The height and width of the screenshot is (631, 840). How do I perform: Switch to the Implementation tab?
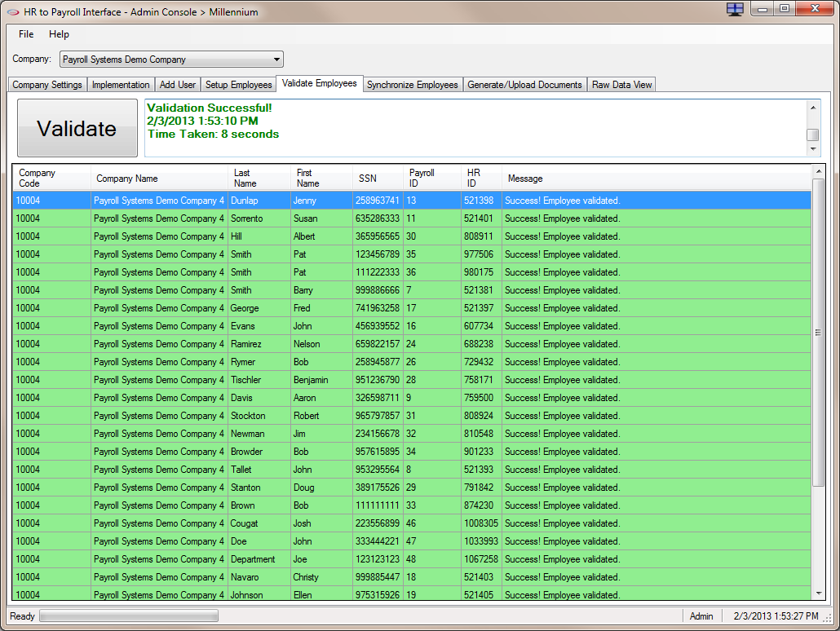(x=121, y=85)
